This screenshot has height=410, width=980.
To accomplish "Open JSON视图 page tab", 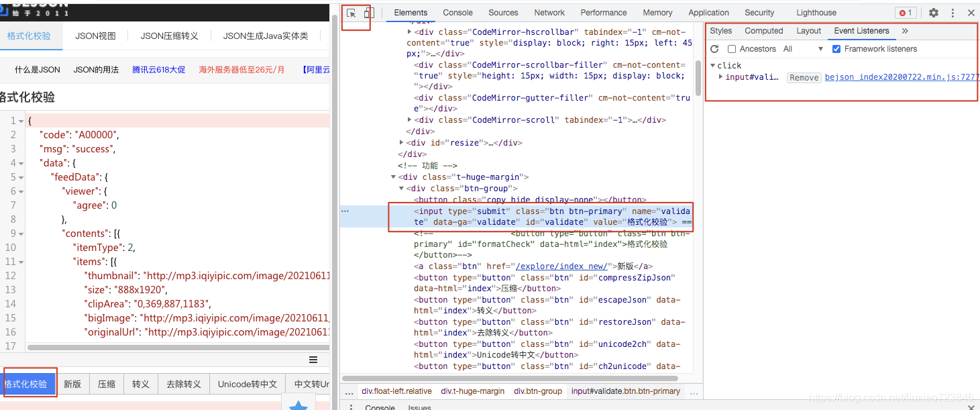I will click(95, 36).
